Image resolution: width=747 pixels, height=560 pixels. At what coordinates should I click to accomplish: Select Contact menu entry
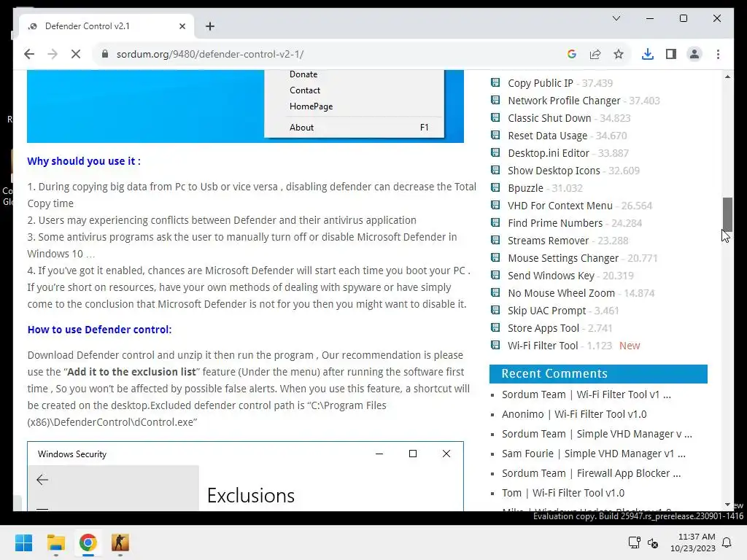pos(305,90)
